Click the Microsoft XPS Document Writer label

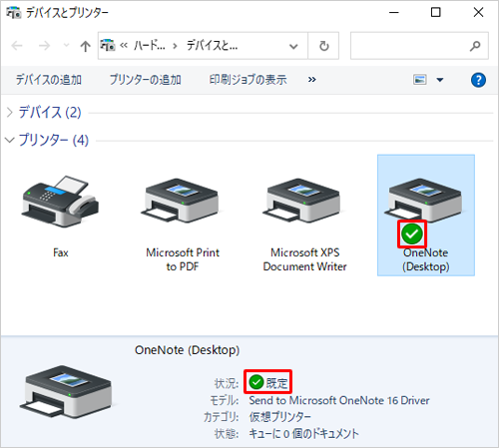pyautogui.click(x=304, y=259)
